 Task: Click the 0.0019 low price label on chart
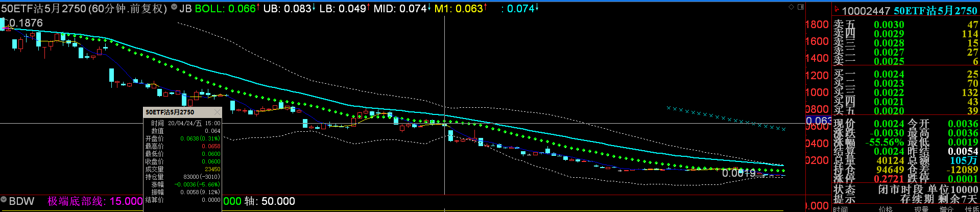pos(739,173)
